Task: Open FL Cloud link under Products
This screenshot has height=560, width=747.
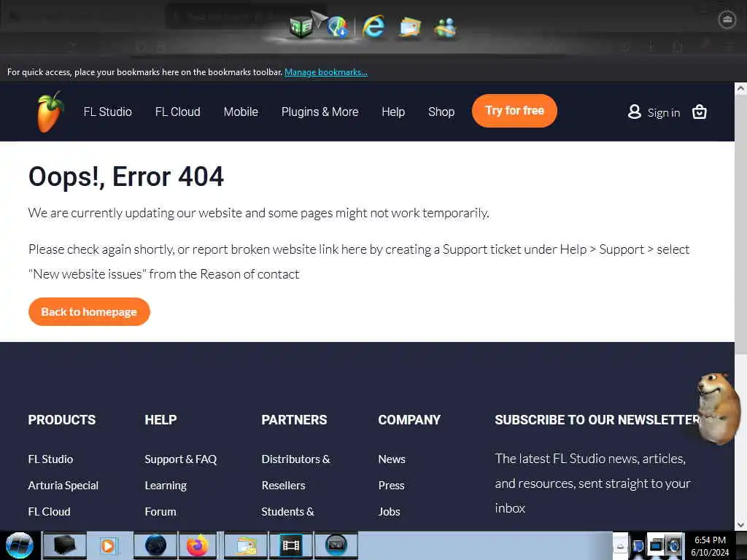Action: 49,511
